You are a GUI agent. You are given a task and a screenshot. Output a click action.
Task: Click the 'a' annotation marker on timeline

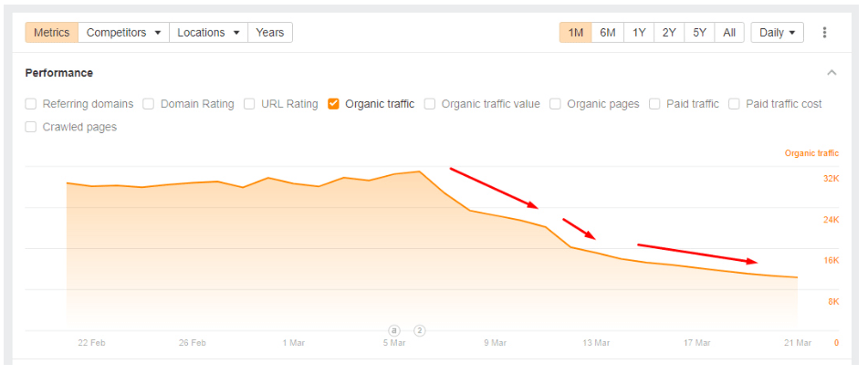click(394, 331)
